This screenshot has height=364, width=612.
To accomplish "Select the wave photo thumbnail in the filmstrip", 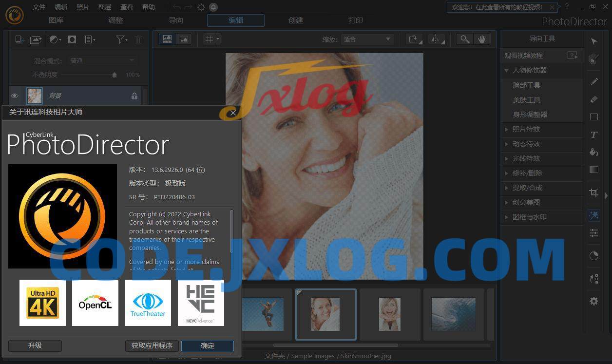I will point(453,314).
